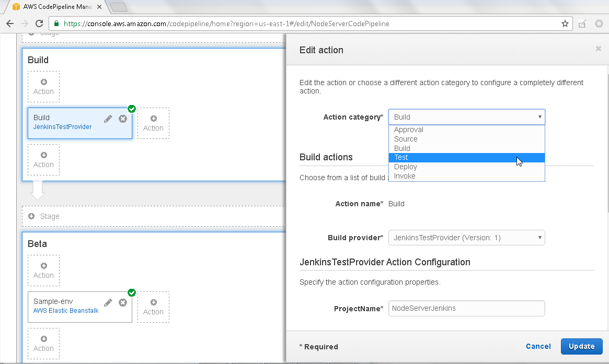This screenshot has height=364, width=609.
Task: Pick Deploy from the category list
Action: pyautogui.click(x=466, y=167)
